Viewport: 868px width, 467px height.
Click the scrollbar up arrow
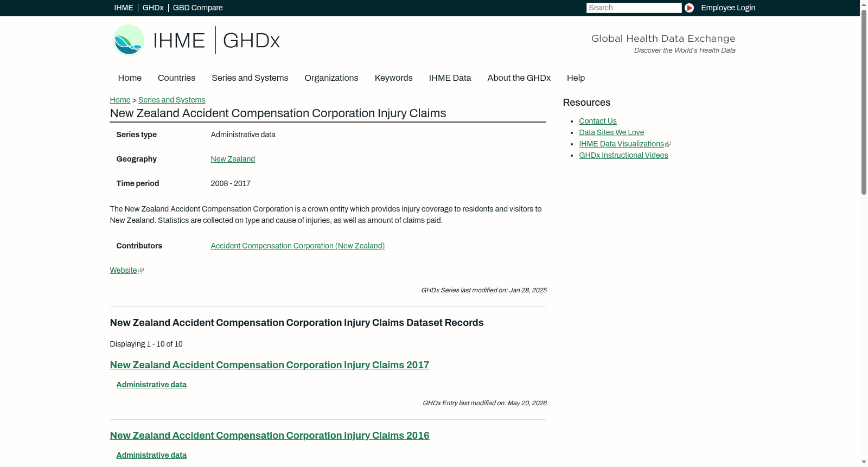click(x=864, y=4)
